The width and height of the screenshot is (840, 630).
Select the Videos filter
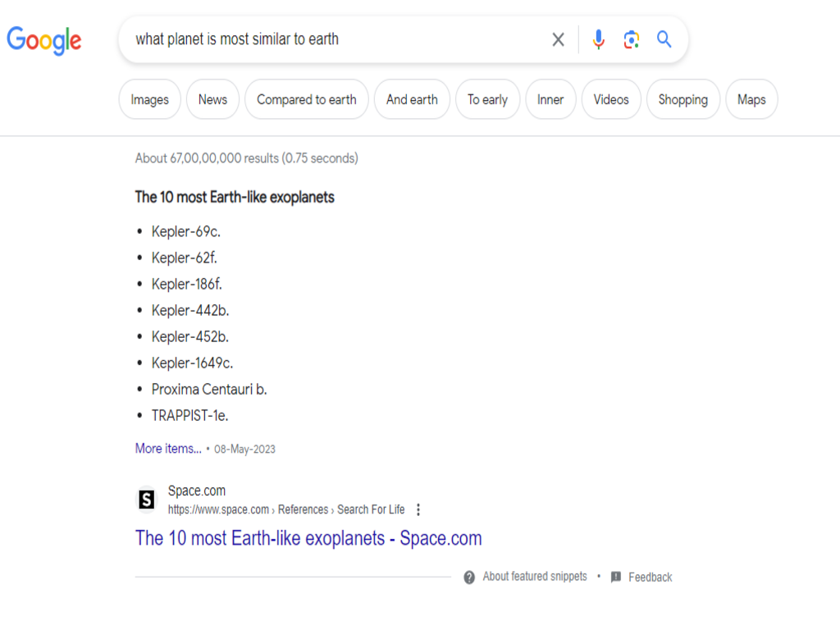tap(610, 99)
